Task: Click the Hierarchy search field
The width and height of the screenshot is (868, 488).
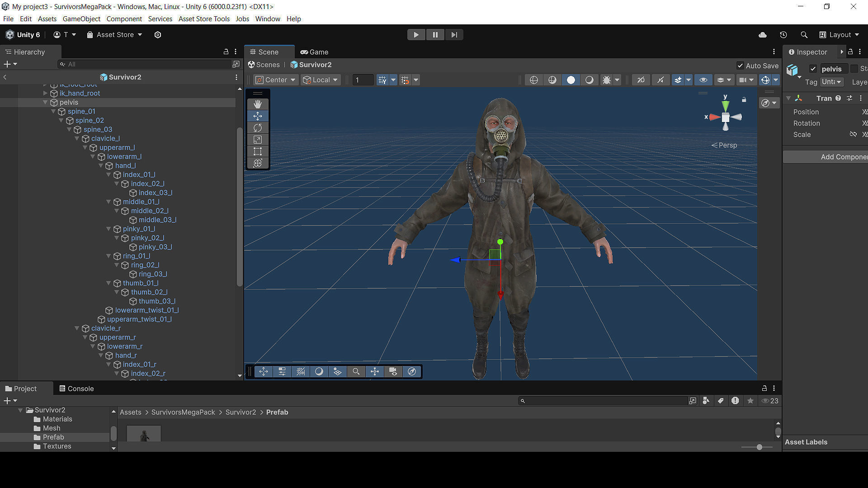Action: click(145, 64)
